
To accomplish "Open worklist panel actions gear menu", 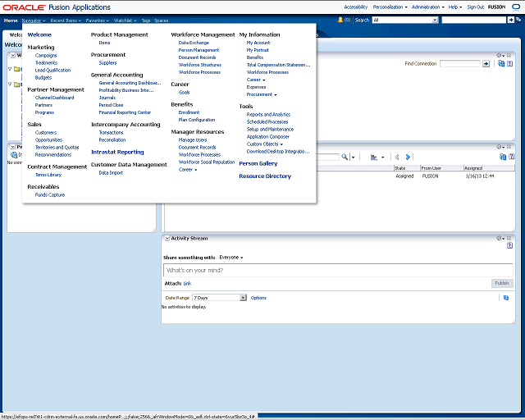I will (500, 147).
